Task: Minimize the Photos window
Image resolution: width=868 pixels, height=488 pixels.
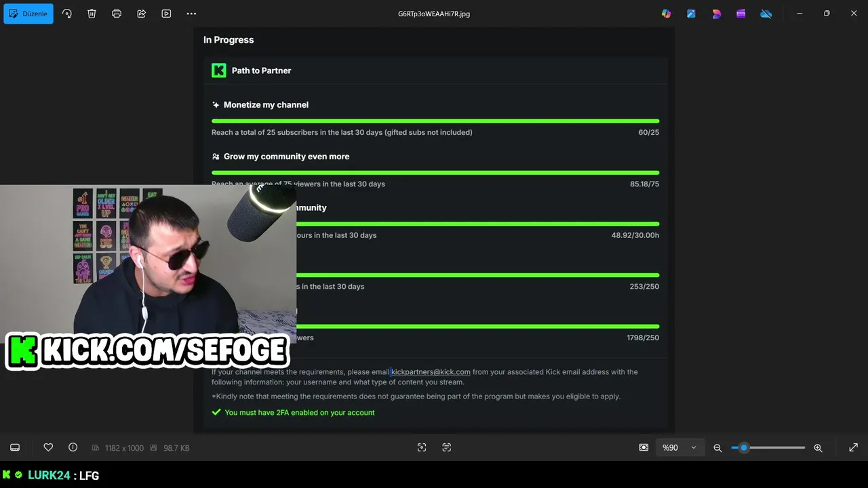Action: click(800, 14)
